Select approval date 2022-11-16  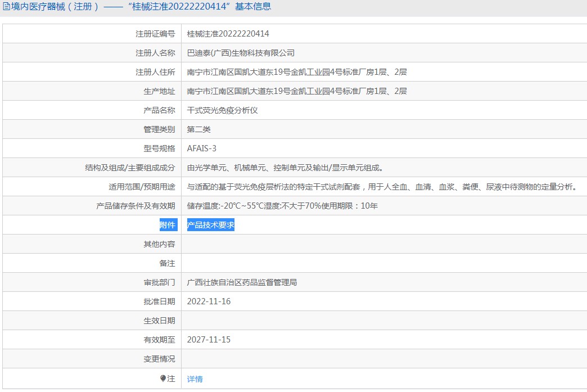[x=209, y=301]
